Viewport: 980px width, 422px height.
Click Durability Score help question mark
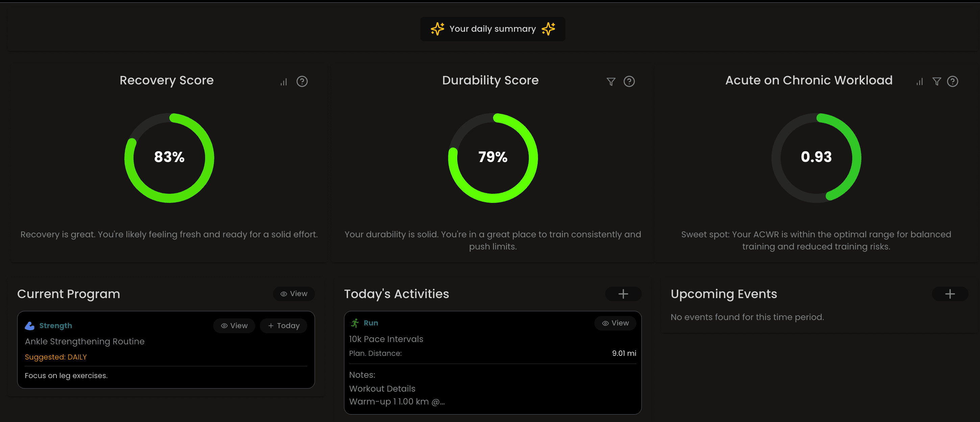[629, 81]
